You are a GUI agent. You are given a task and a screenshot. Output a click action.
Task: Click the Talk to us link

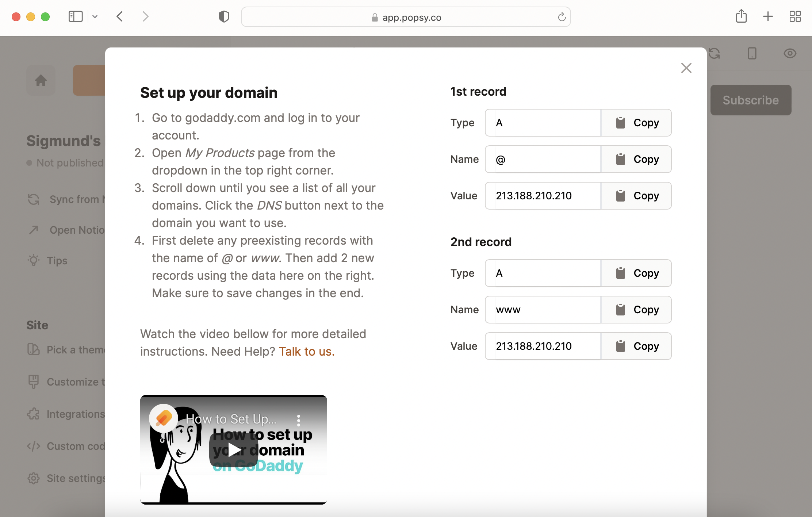pos(306,351)
